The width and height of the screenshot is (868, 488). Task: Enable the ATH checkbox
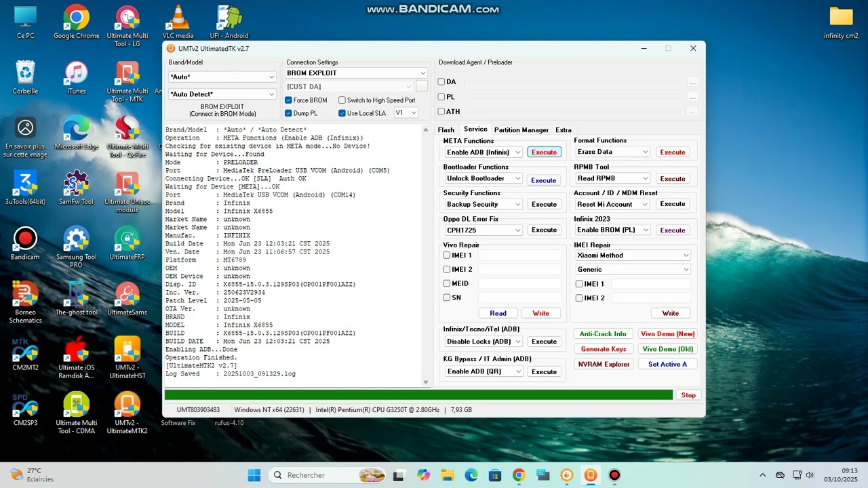click(x=441, y=112)
